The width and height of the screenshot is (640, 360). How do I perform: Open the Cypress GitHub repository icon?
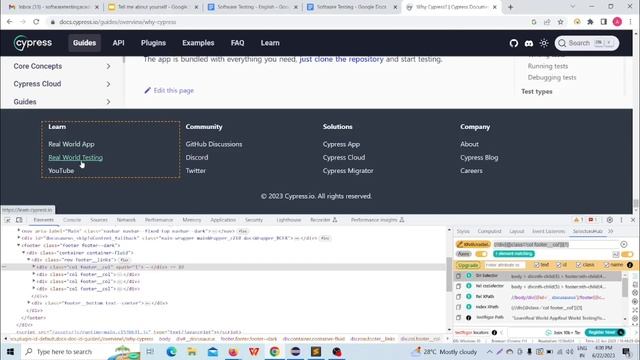pos(513,43)
